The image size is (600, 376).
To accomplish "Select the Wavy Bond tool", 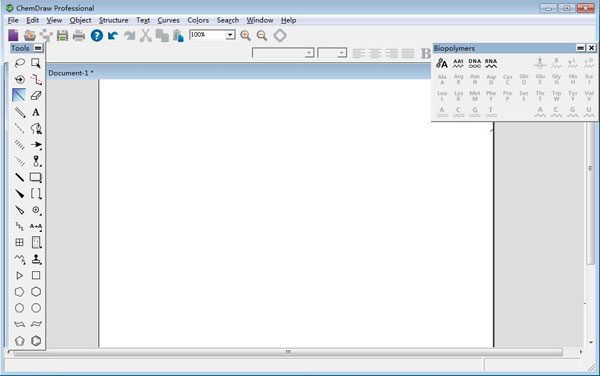I will pos(20,226).
